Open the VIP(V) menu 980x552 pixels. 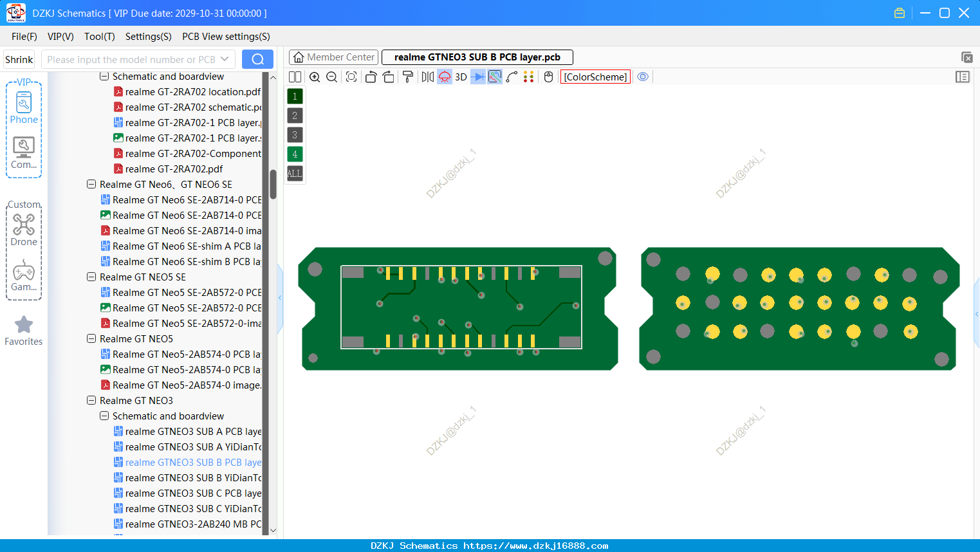pos(60,37)
